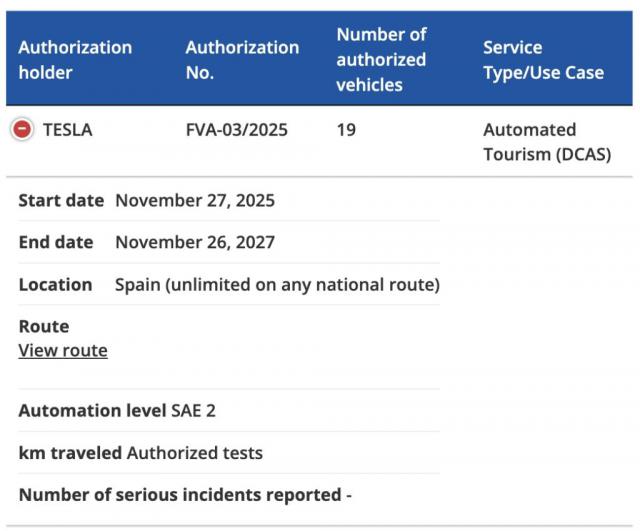Click the Number of authorized vehicles header
The image size is (640, 531).
click(381, 60)
